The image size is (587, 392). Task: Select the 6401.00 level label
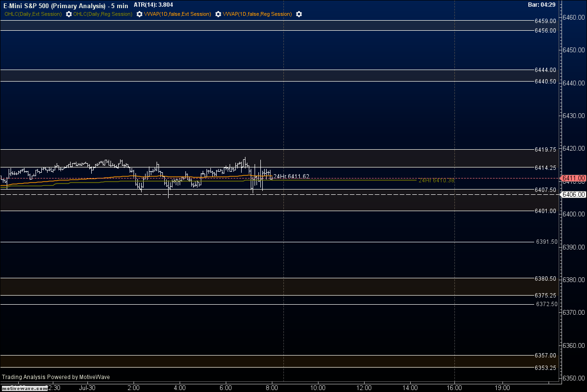[x=545, y=211]
